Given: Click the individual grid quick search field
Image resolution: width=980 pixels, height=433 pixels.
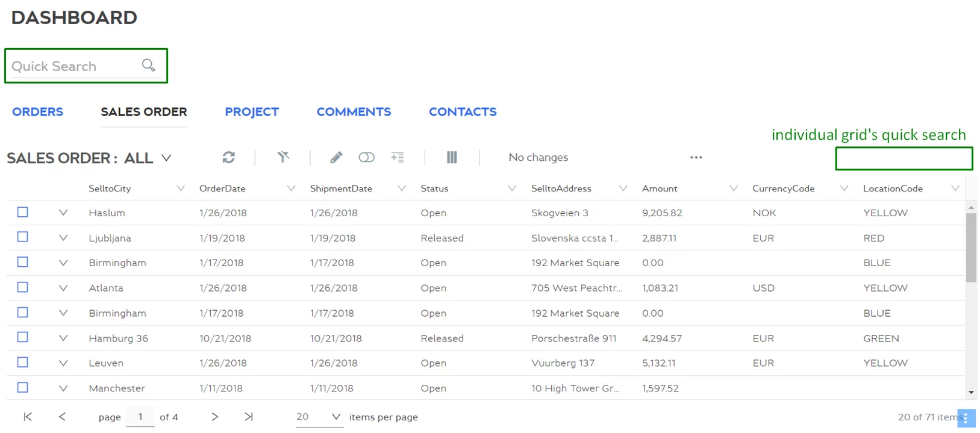Looking at the screenshot, I should [904, 159].
